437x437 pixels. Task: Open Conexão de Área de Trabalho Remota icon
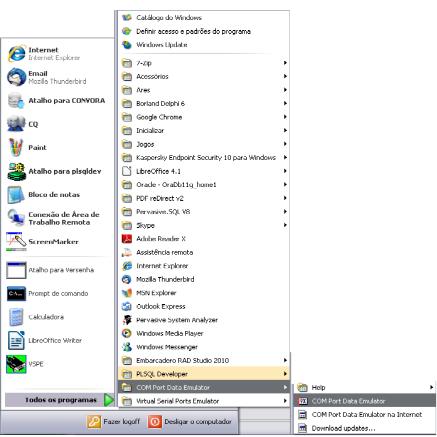(x=16, y=218)
